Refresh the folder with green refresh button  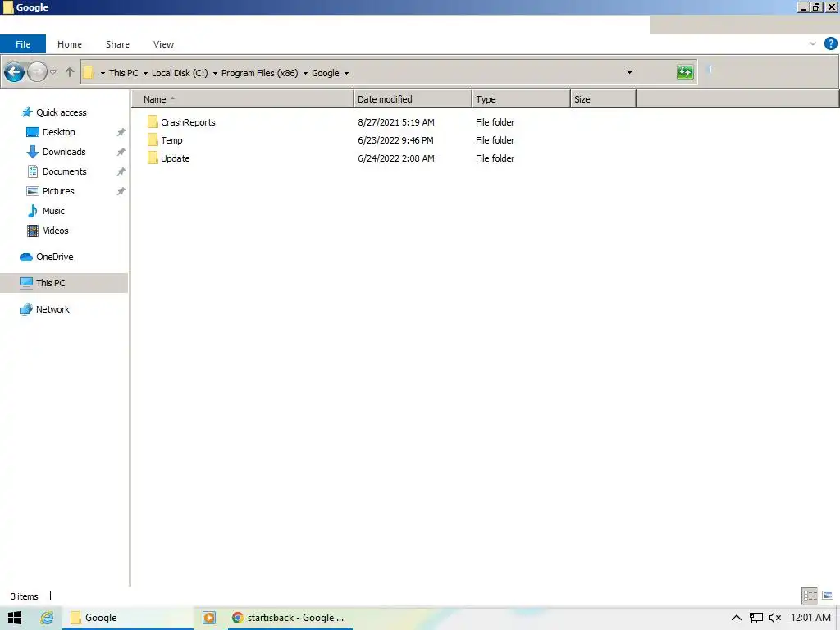685,72
